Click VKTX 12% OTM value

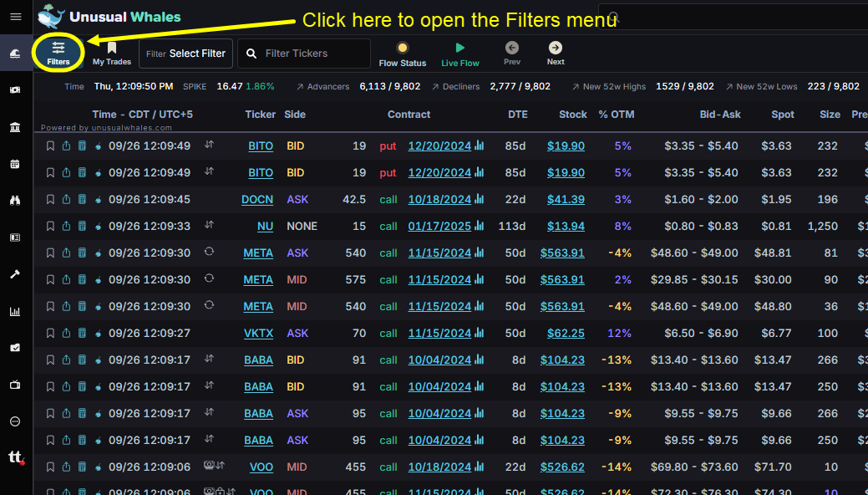(619, 333)
